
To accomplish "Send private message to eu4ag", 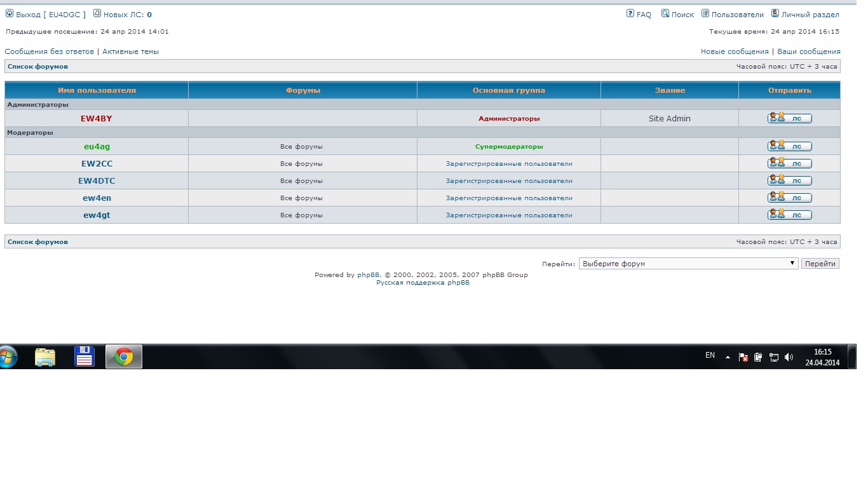I will pyautogui.click(x=789, y=147).
